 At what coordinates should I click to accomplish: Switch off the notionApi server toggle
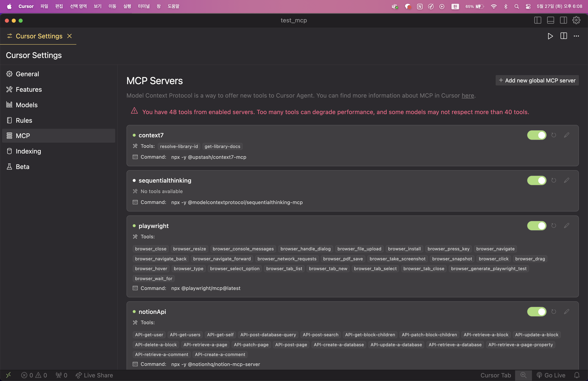(537, 311)
